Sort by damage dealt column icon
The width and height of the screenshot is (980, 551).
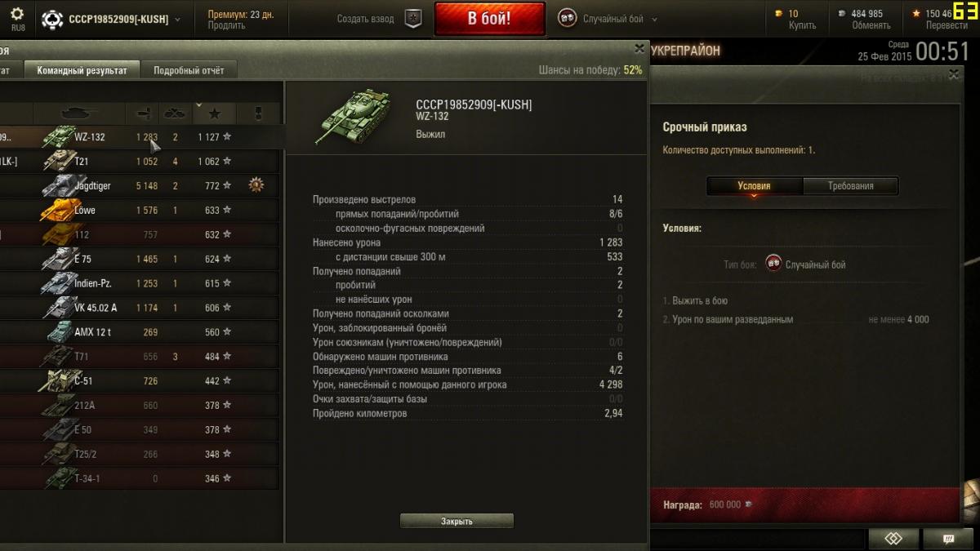(x=143, y=113)
